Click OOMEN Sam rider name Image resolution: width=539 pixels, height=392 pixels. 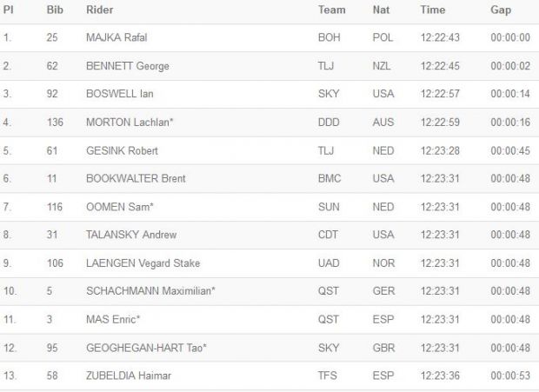(x=120, y=207)
